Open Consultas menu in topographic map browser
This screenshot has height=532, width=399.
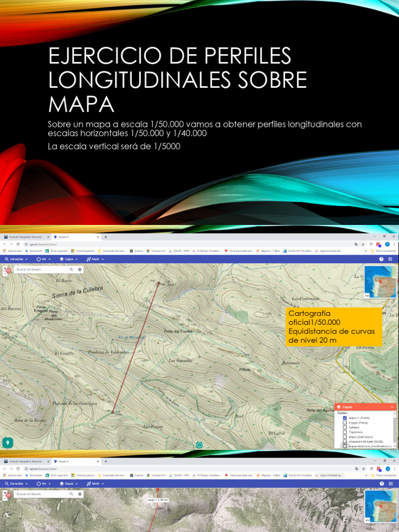(16, 259)
